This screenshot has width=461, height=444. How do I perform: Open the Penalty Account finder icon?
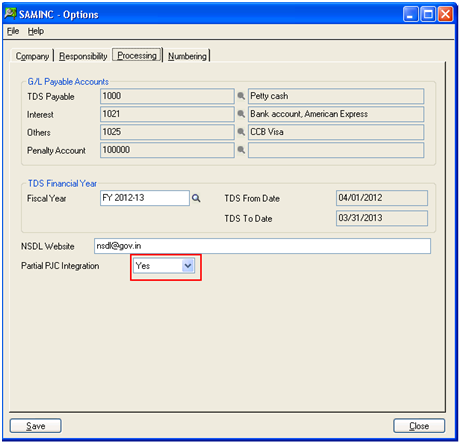(241, 150)
